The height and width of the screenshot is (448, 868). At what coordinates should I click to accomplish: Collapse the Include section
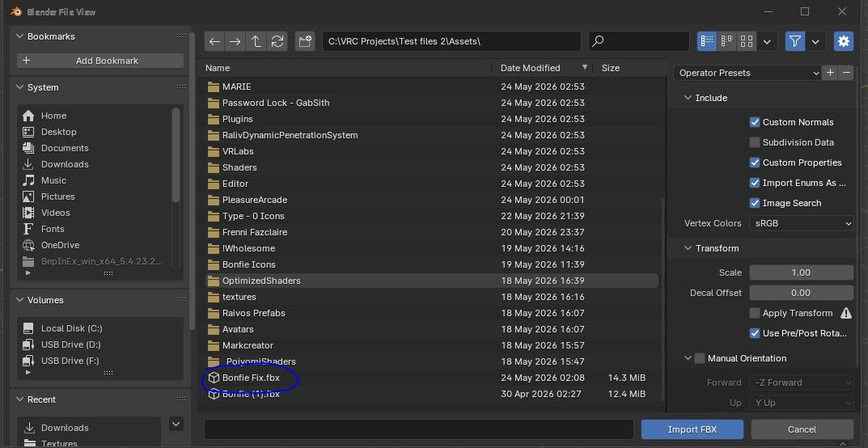688,98
